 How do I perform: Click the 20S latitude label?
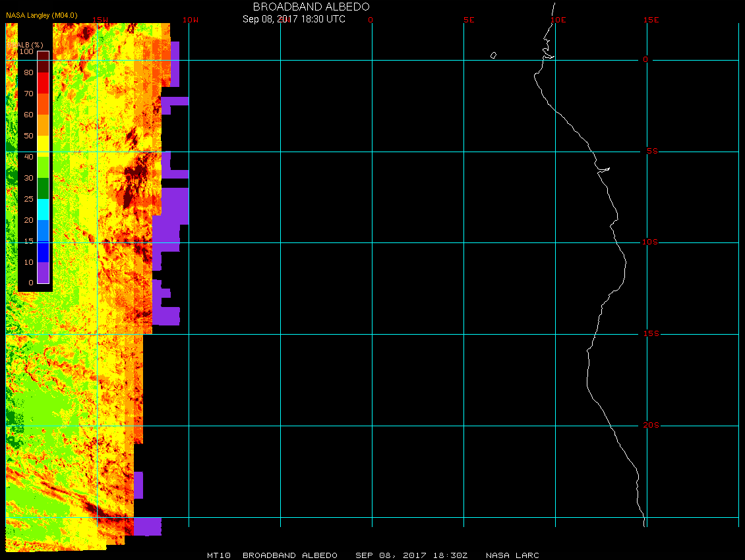(x=651, y=425)
